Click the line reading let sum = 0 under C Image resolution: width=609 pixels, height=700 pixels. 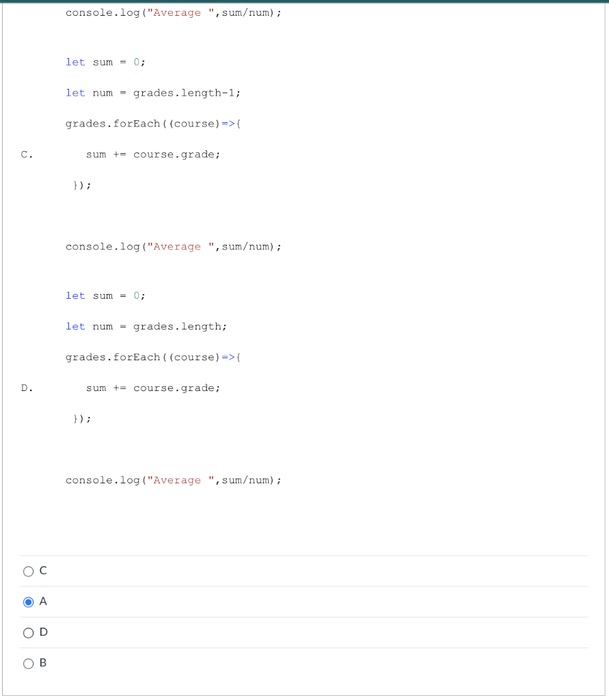point(105,62)
